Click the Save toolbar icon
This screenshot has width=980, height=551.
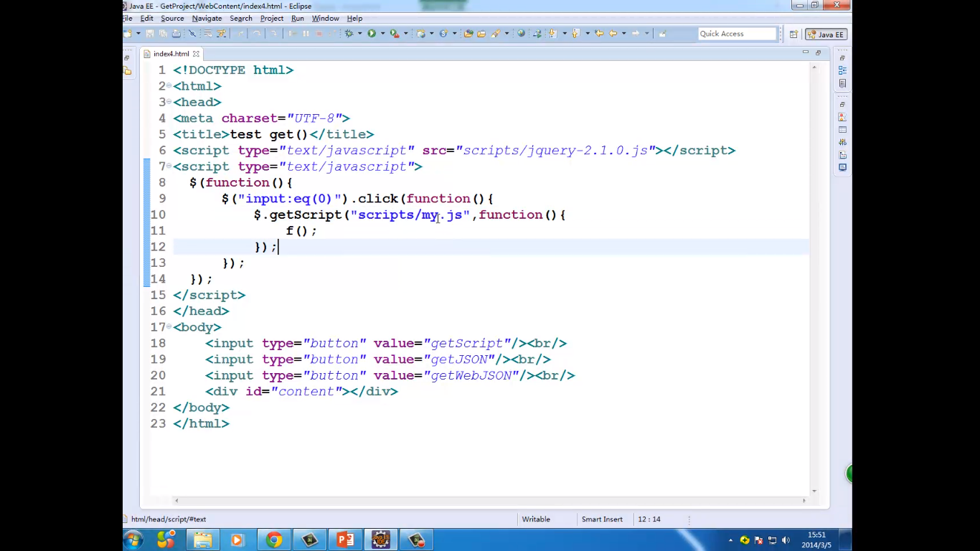(x=149, y=34)
